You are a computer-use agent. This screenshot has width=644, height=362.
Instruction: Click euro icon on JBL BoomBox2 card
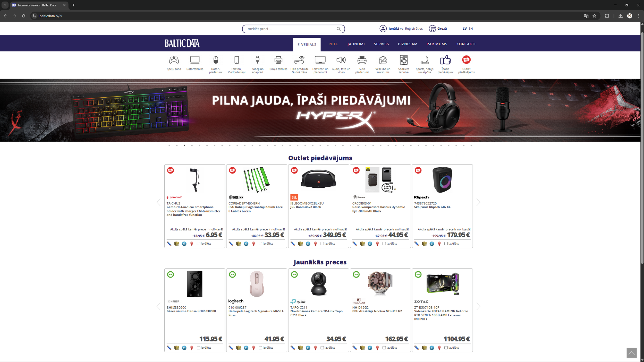(308, 244)
